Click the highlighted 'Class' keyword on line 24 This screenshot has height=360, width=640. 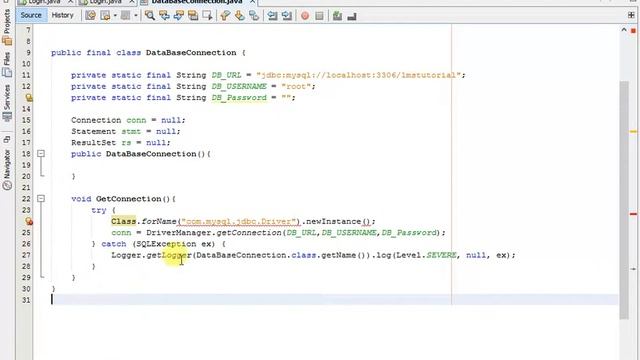(x=123, y=221)
